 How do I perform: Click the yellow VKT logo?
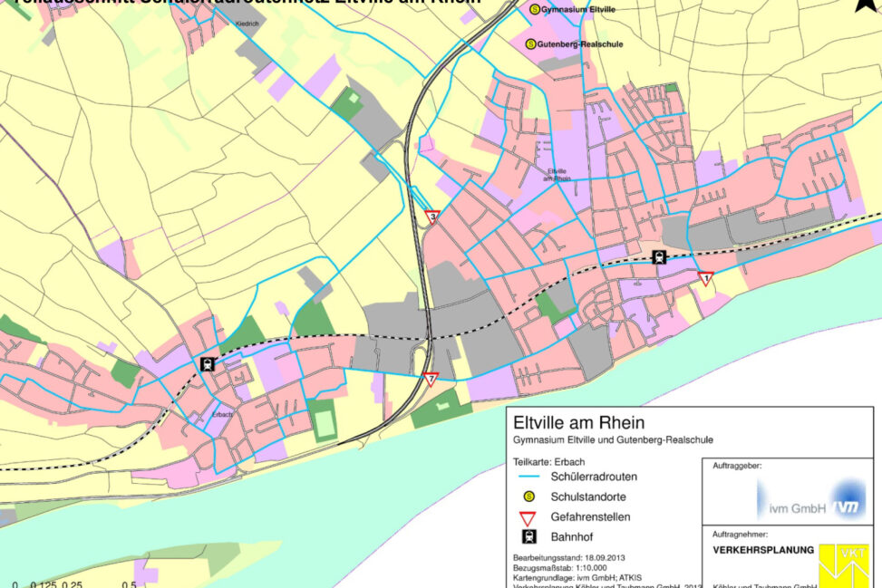843,565
